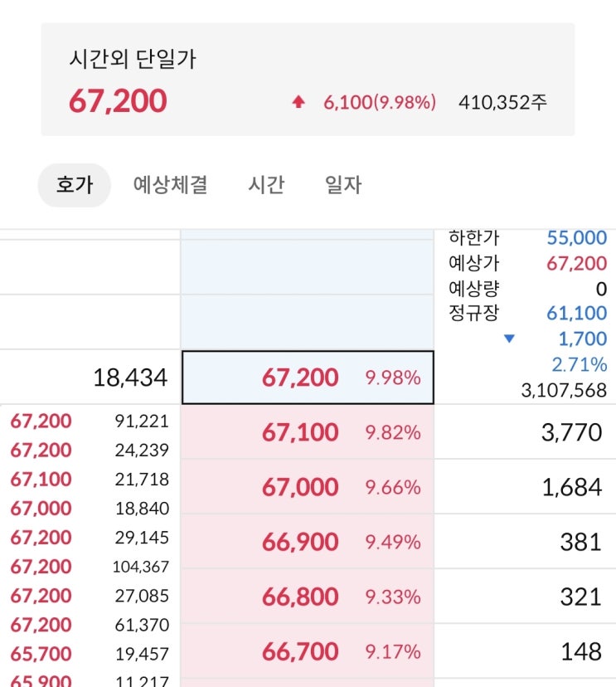Image resolution: width=616 pixels, height=687 pixels.
Task: Select the 67,200 price row with 9.98%
Action: 308,378
